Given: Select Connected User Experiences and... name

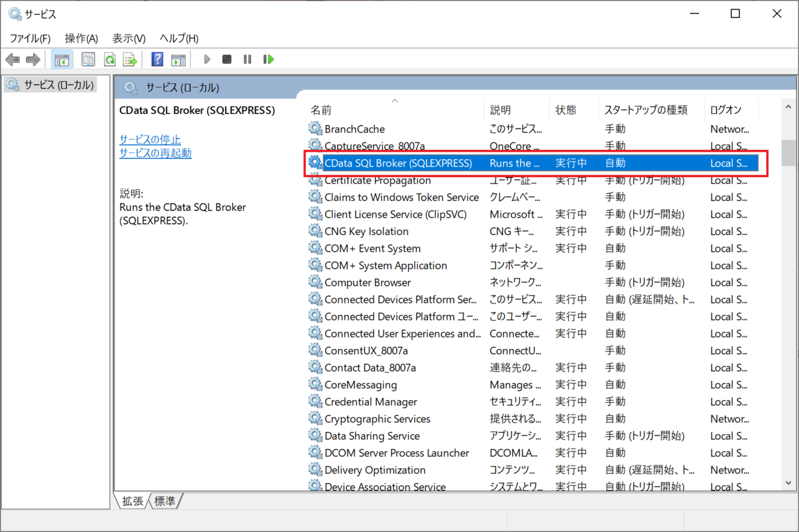Looking at the screenshot, I should [403, 334].
